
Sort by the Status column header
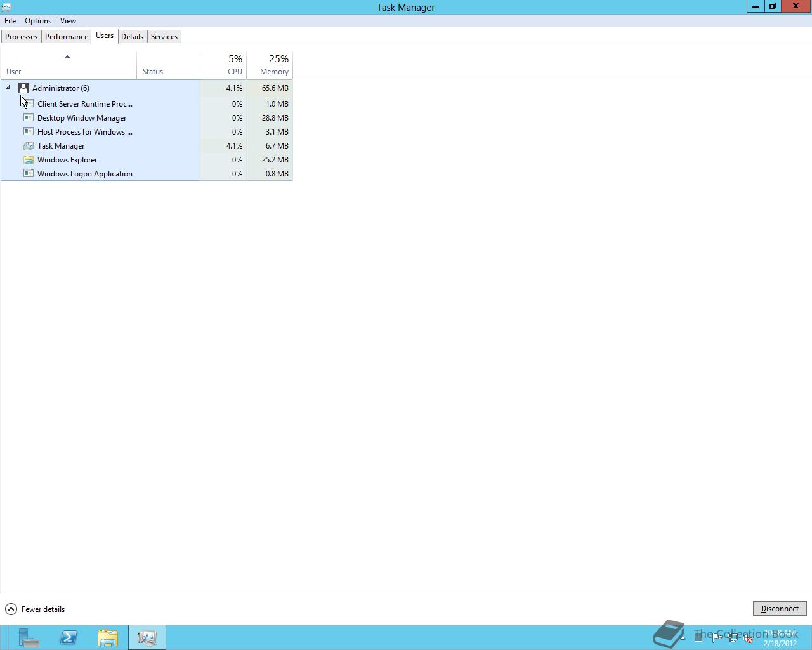pyautogui.click(x=169, y=65)
